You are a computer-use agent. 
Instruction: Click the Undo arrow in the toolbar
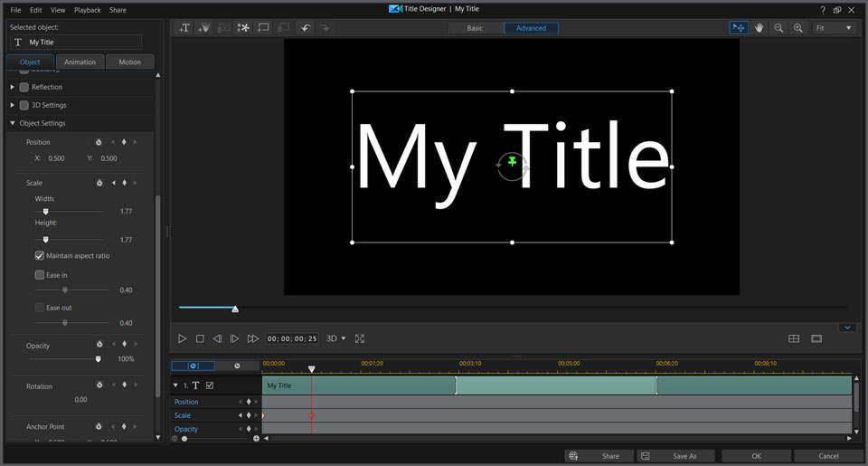pyautogui.click(x=307, y=28)
